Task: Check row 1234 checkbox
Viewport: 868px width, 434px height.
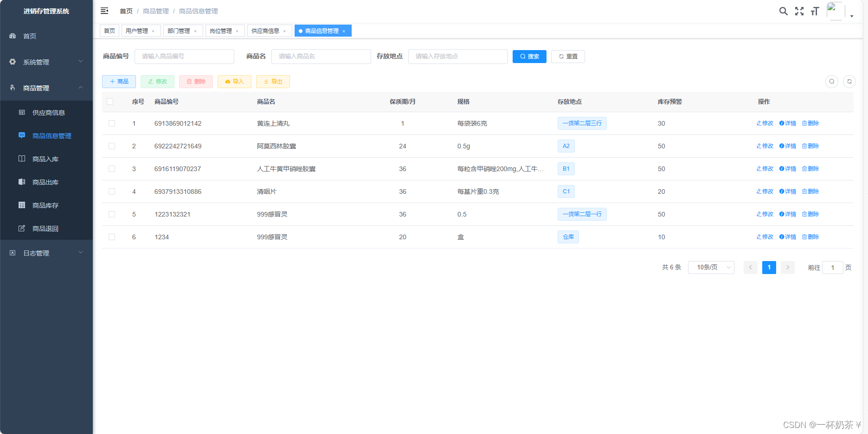Action: point(112,237)
